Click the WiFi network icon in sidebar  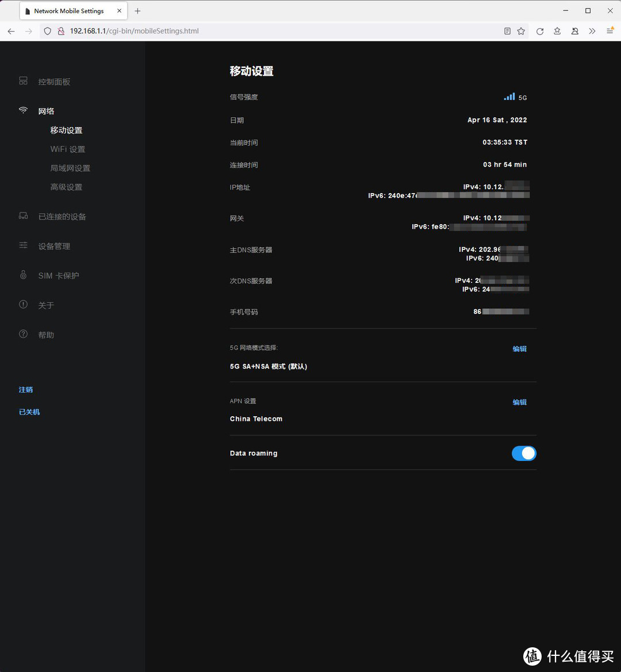(x=23, y=110)
